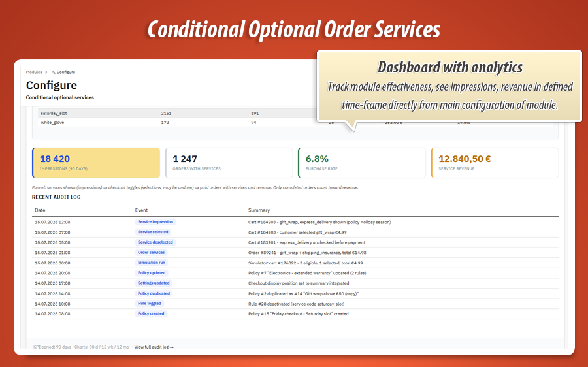This screenshot has height=367, width=588.
Task: Click the Rule toggled event badge
Action: coord(149,304)
